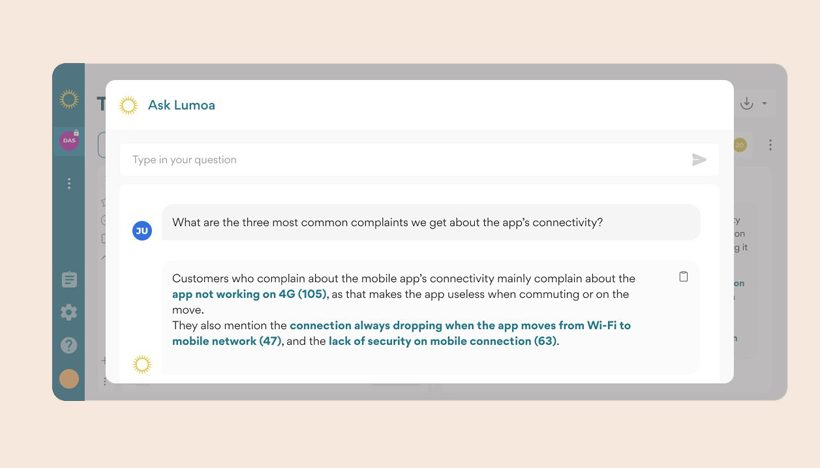
Task: Open the clipboard reports icon in sidebar
Action: (x=69, y=280)
